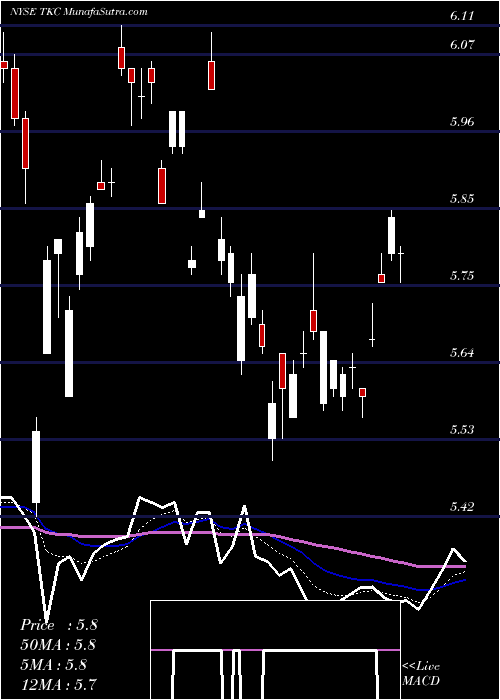Select the 5.42 price level label
This screenshot has height=700, width=500.
click(462, 506)
